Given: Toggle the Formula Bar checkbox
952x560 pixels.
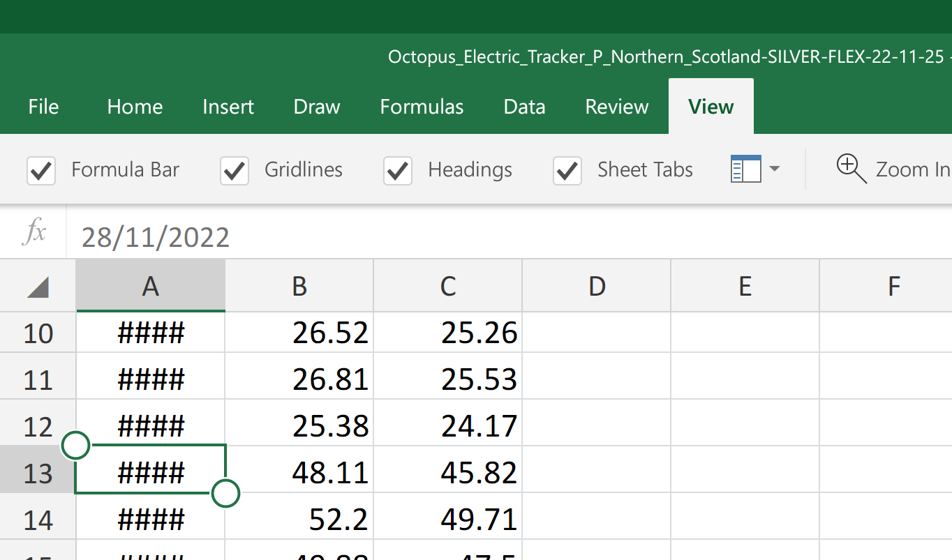Looking at the screenshot, I should click(x=41, y=170).
